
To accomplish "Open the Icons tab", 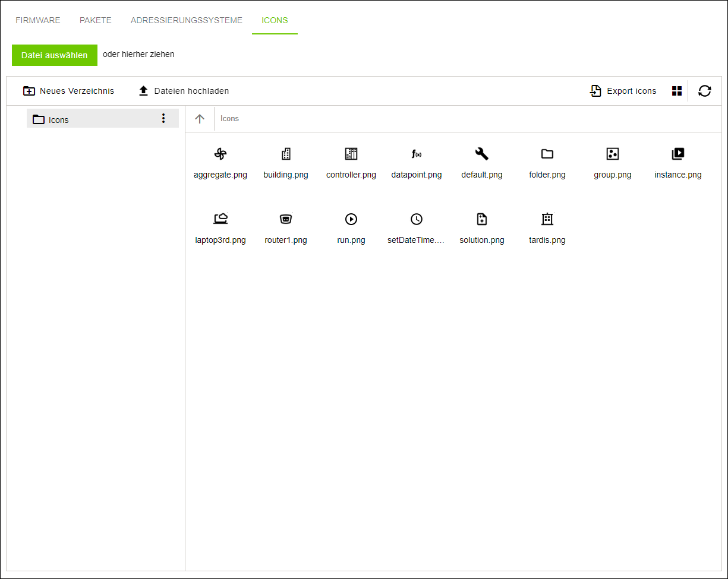I will point(275,20).
